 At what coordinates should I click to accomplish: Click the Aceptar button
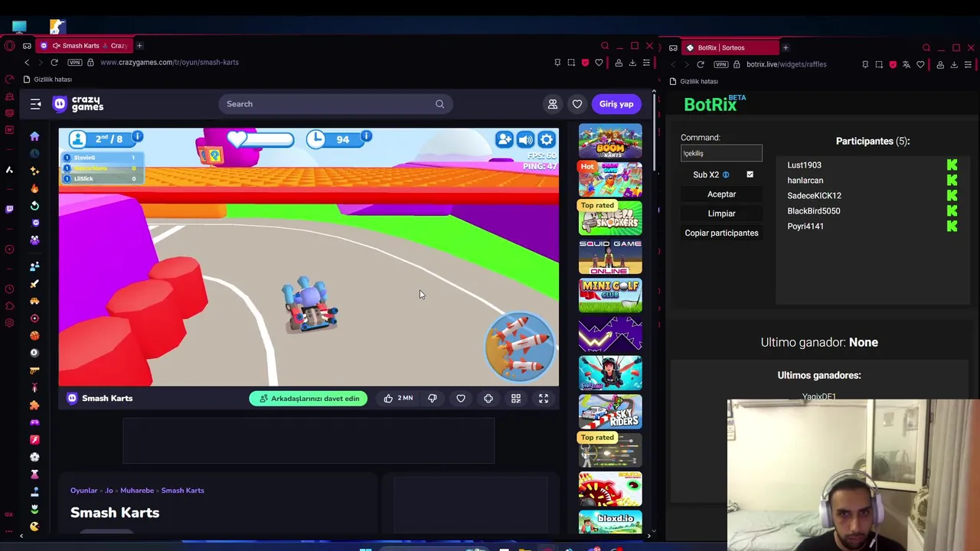[721, 194]
